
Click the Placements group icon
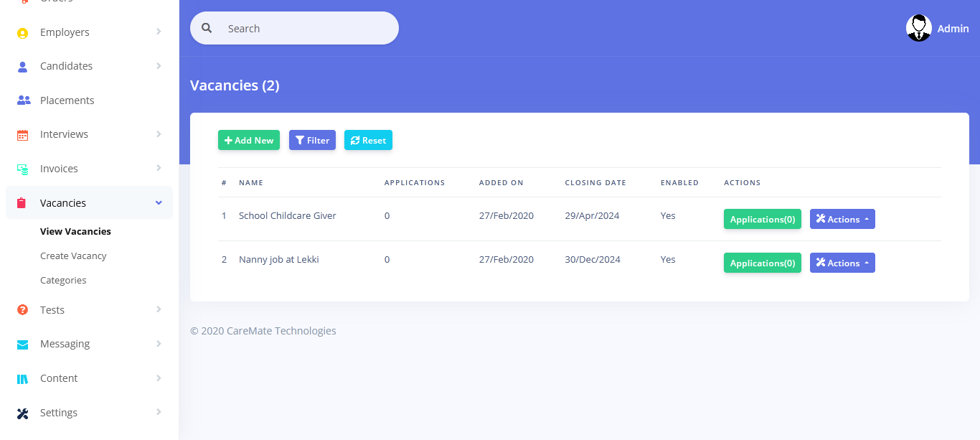[x=23, y=100]
